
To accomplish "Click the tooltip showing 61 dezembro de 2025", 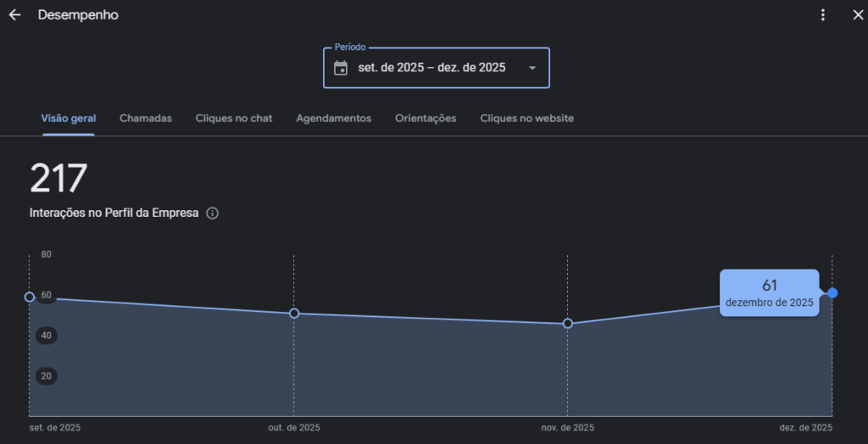I will coord(769,293).
